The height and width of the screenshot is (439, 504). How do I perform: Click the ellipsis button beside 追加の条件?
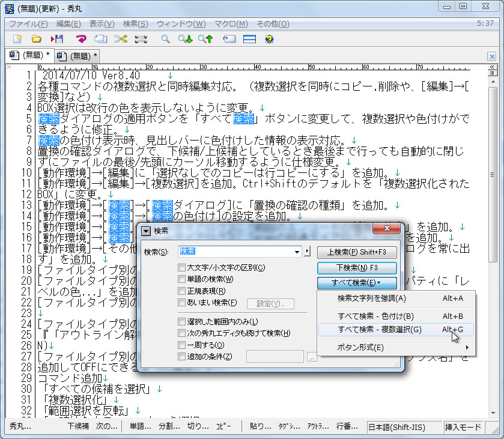[x=311, y=357]
